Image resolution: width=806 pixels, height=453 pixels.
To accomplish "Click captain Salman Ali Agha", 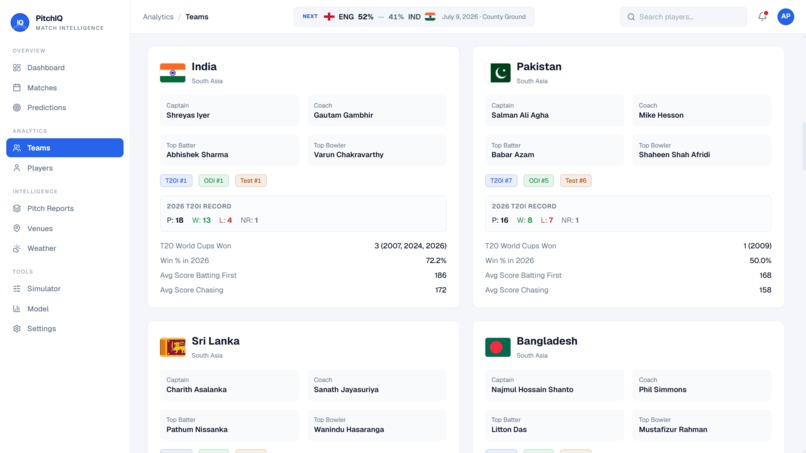I will coord(520,115).
